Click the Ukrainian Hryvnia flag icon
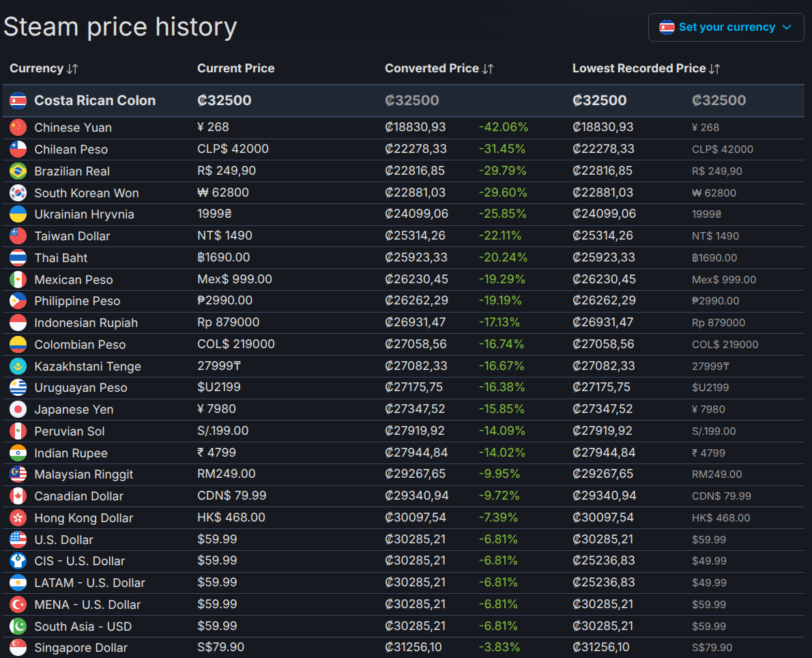The height and width of the screenshot is (658, 812). click(18, 214)
